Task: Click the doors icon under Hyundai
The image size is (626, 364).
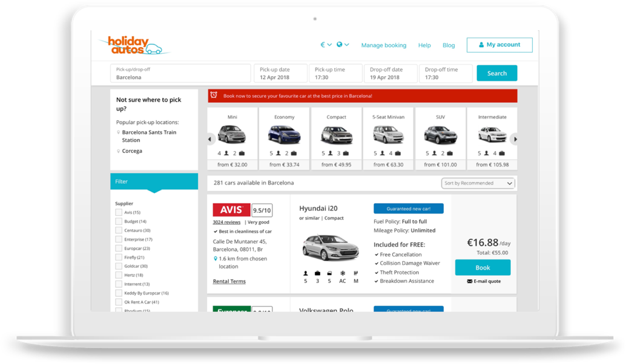Action: pos(329,273)
